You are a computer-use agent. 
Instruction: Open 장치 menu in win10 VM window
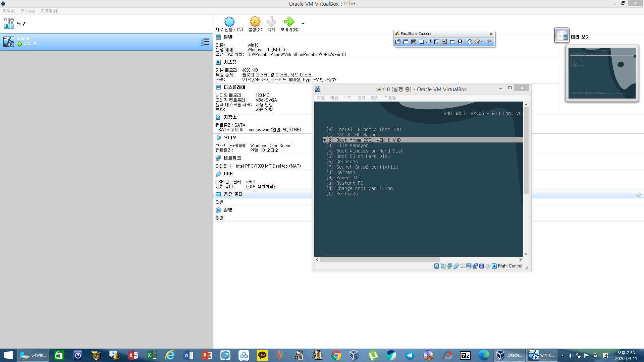pyautogui.click(x=375, y=98)
